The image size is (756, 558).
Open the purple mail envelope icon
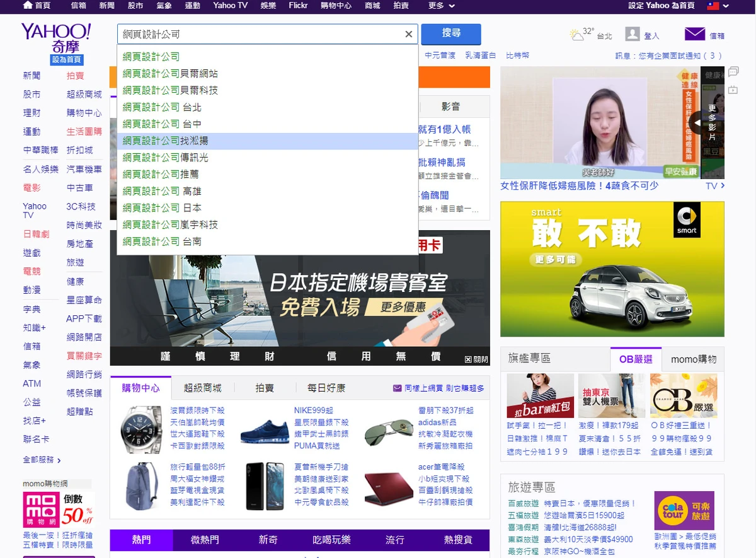[694, 34]
